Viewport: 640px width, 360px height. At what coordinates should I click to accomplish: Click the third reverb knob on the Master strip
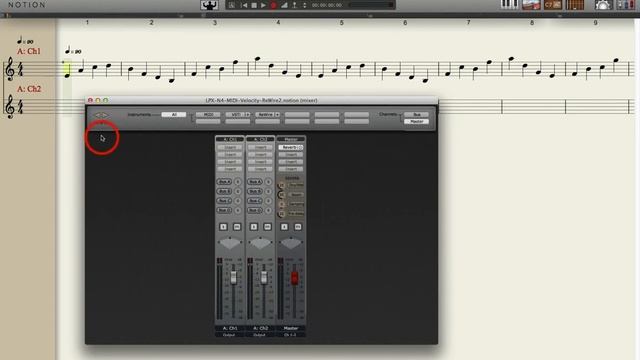click(x=281, y=204)
